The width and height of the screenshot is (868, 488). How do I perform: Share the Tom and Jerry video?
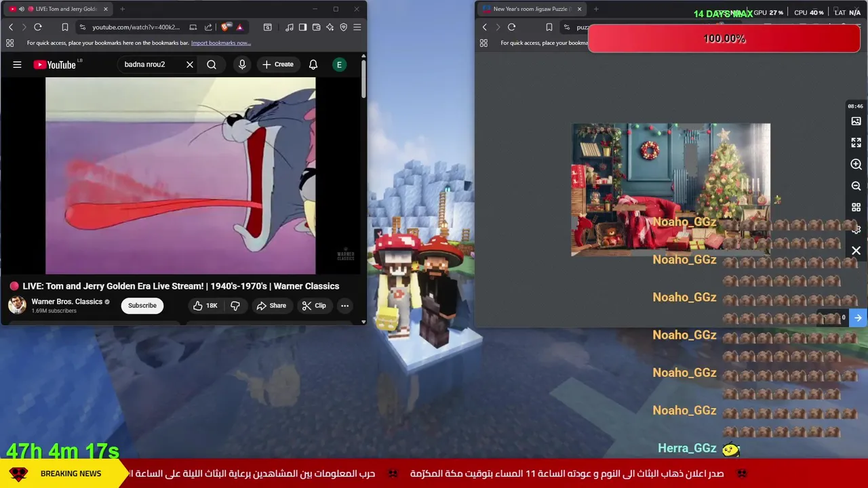pyautogui.click(x=271, y=306)
